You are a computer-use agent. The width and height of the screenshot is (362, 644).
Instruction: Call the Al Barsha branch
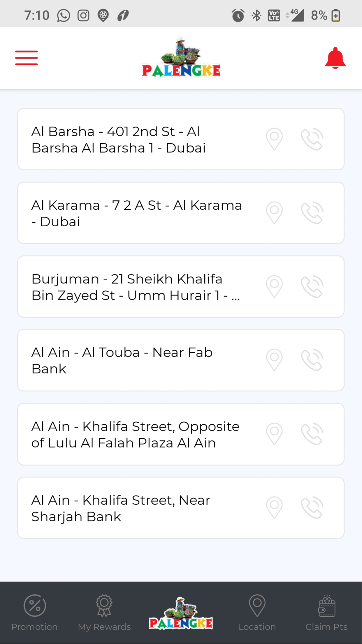pyautogui.click(x=312, y=139)
